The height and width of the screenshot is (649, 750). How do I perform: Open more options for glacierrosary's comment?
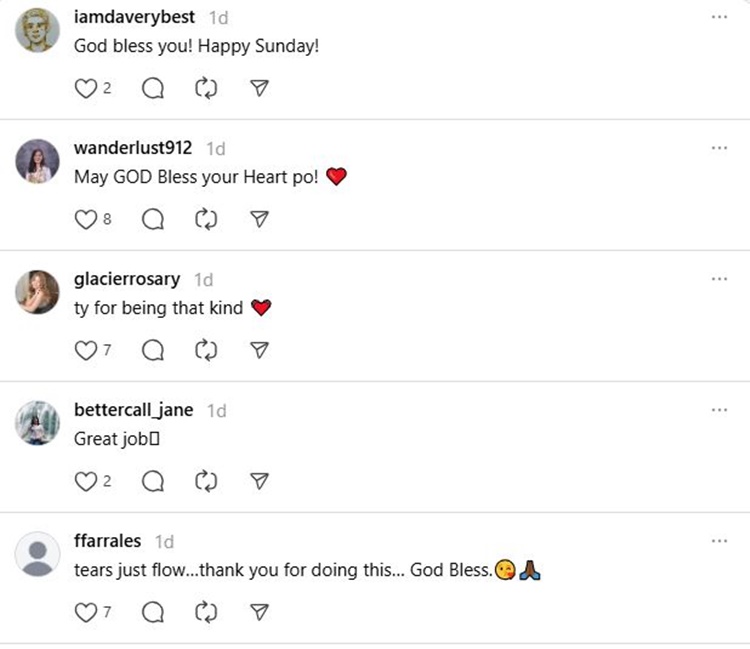tap(719, 279)
